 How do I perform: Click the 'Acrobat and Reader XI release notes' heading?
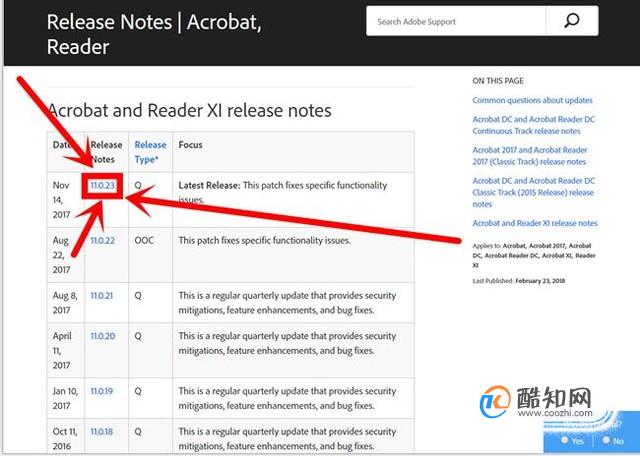click(x=189, y=110)
